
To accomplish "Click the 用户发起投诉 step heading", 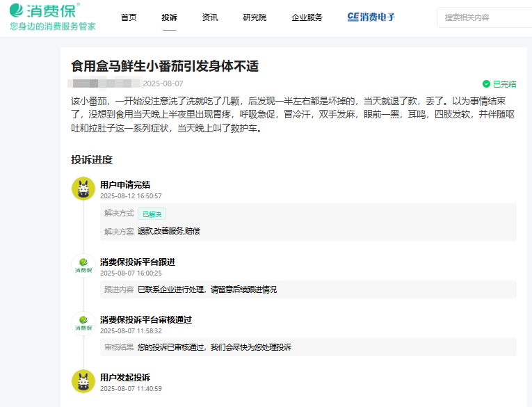I will click(125, 378).
